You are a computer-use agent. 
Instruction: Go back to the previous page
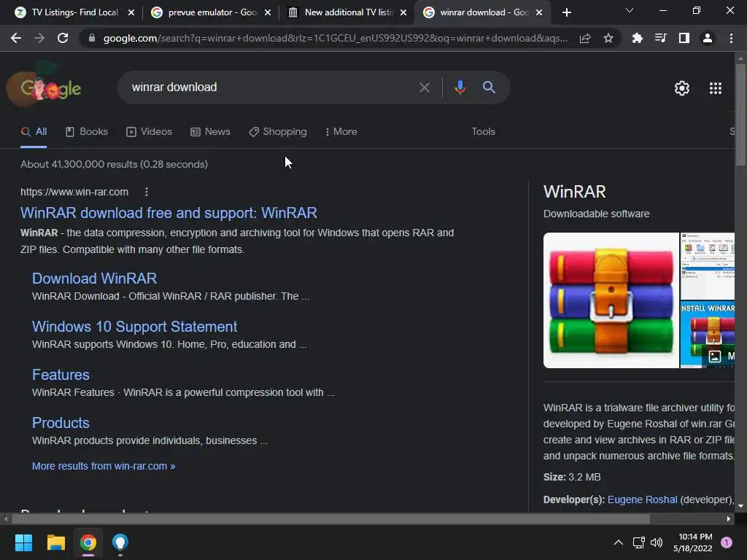16,38
